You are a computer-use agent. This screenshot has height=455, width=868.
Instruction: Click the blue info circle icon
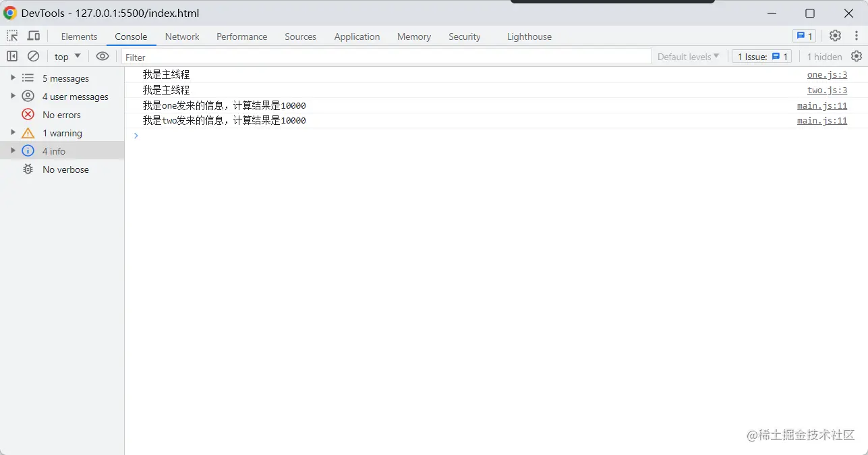28,151
